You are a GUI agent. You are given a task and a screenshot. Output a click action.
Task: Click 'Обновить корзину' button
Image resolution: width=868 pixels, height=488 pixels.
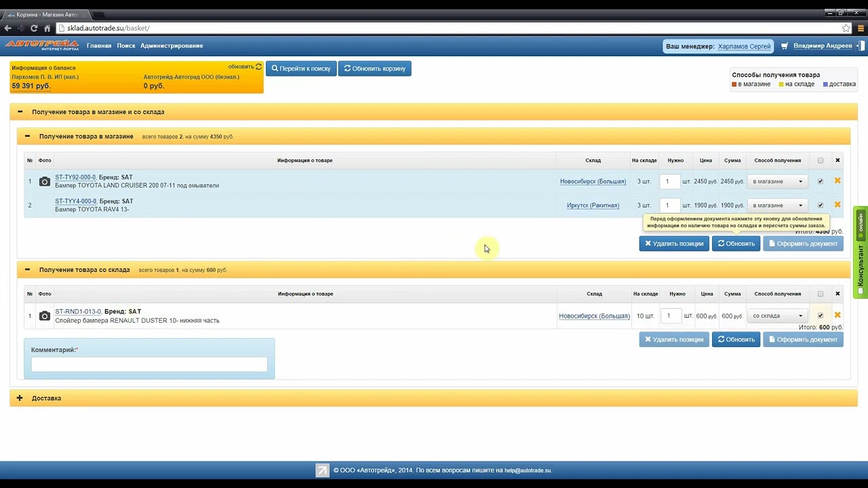(374, 68)
